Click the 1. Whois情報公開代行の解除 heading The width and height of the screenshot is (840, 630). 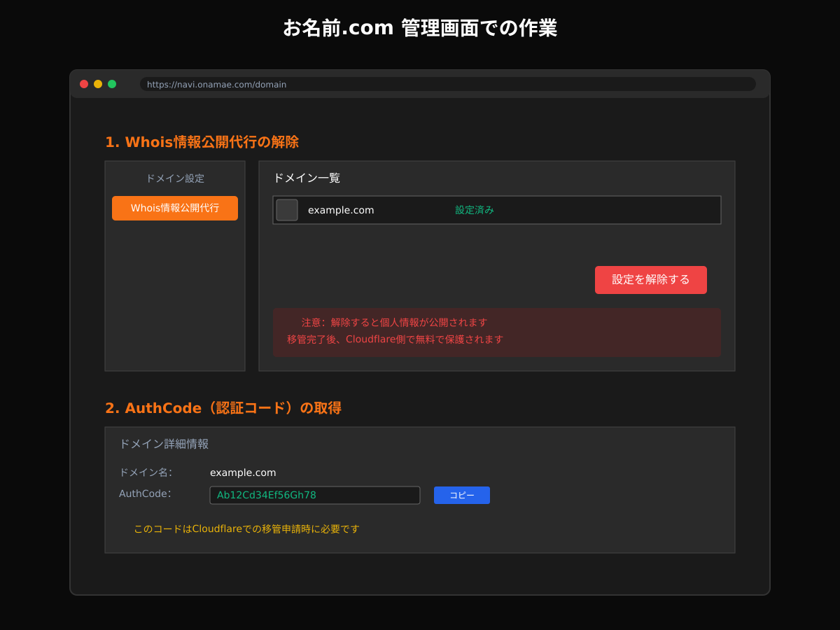(202, 142)
